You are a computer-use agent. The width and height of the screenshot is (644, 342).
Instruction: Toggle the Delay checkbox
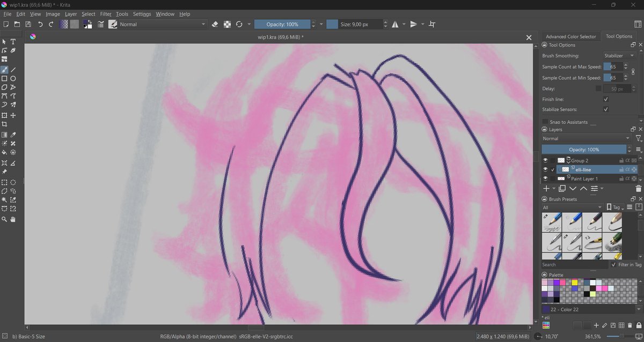(598, 88)
